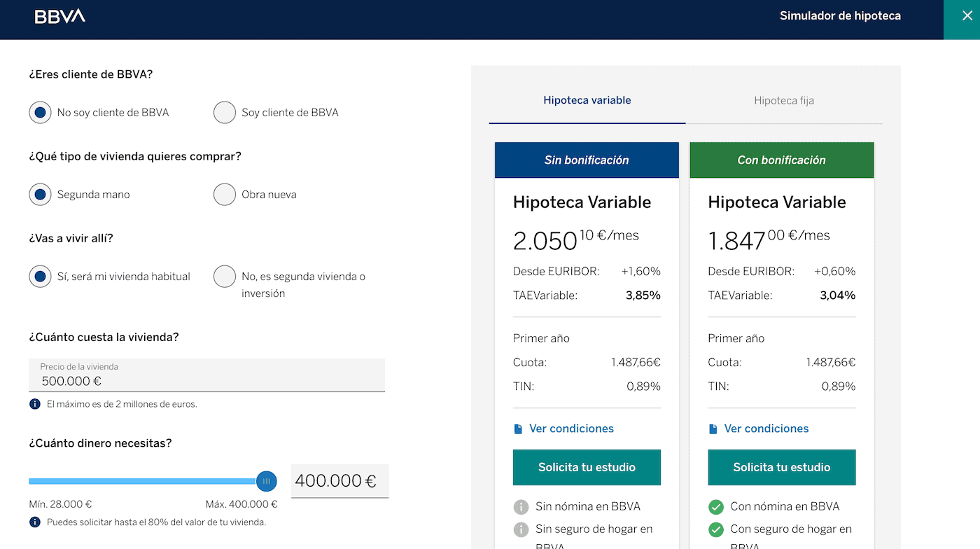
Task: Open Ver condiciones in Con bonificación card
Action: [x=766, y=429]
